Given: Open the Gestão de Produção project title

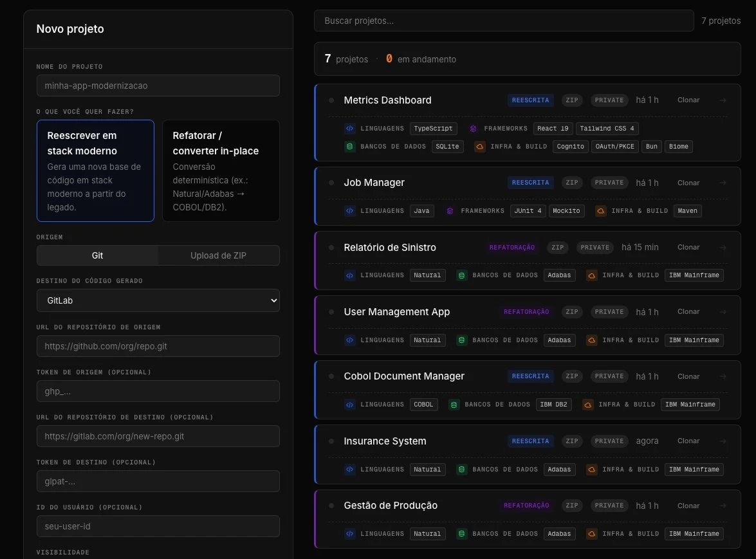Looking at the screenshot, I should 391,506.
